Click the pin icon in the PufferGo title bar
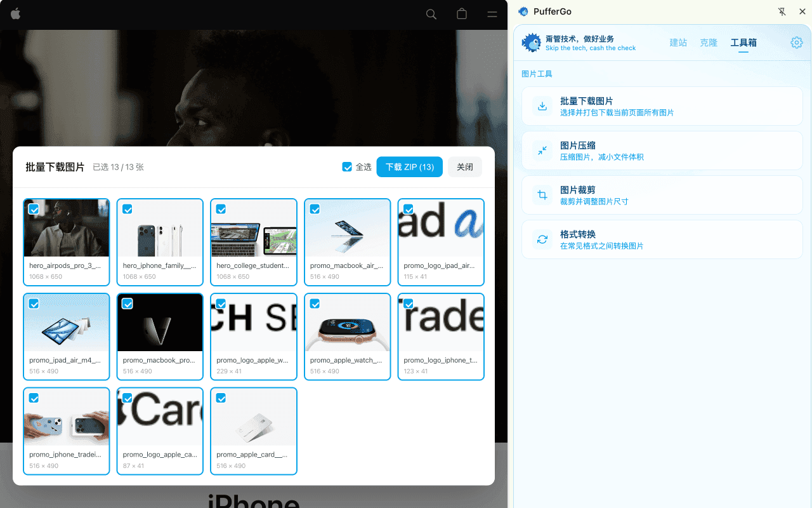This screenshot has width=812, height=508. (x=782, y=11)
